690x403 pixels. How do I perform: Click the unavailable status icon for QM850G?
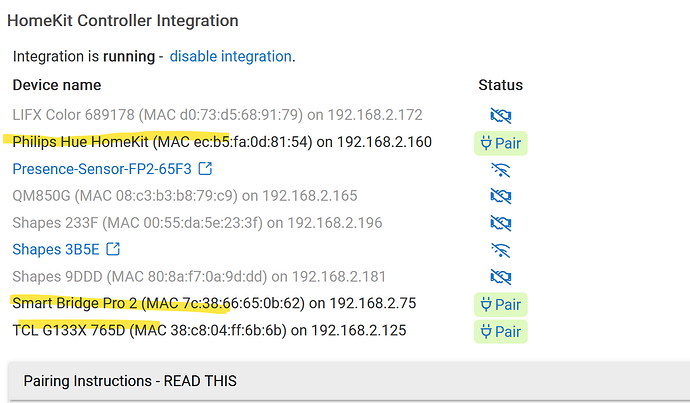click(x=500, y=196)
